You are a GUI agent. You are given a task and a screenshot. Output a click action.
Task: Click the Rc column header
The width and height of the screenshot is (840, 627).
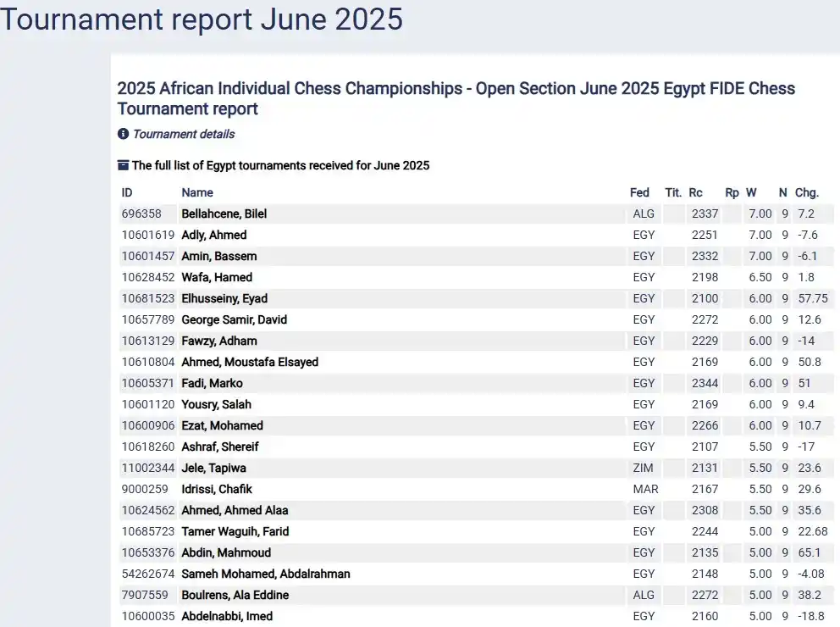(x=695, y=193)
